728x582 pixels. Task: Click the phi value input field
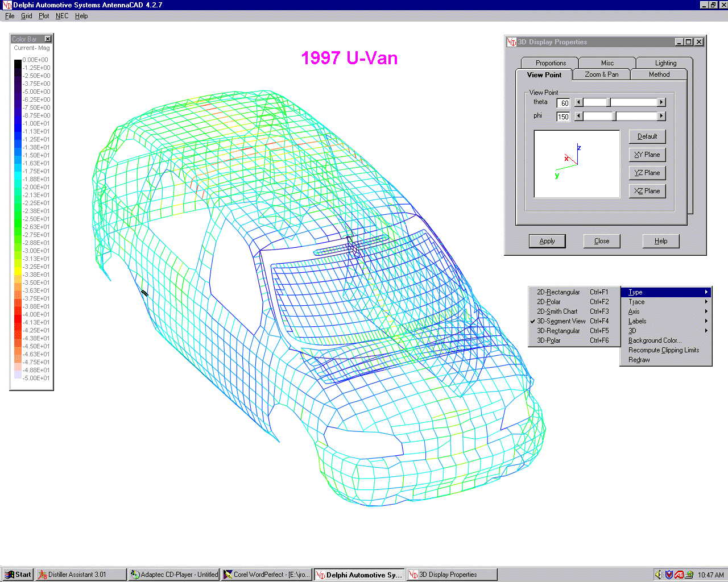coord(563,117)
